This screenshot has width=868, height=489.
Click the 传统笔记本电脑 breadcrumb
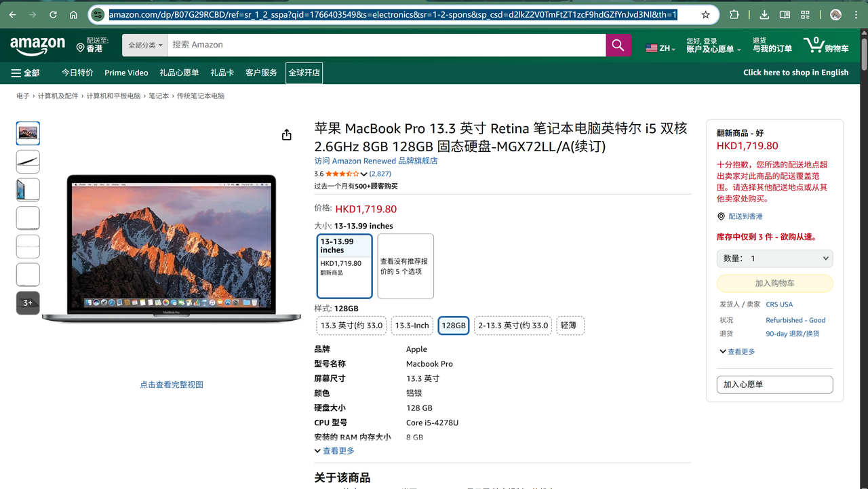(x=201, y=96)
